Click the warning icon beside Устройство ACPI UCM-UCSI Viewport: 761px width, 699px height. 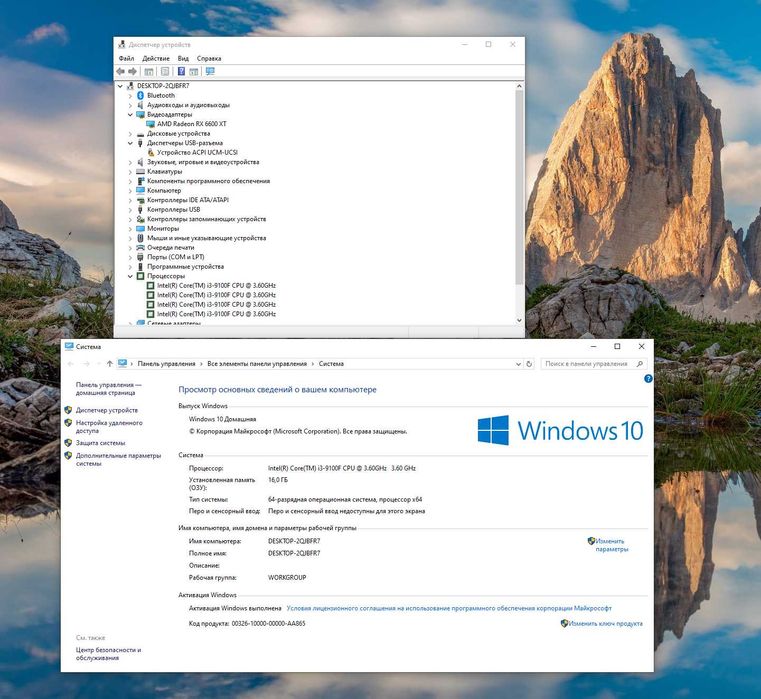[150, 152]
